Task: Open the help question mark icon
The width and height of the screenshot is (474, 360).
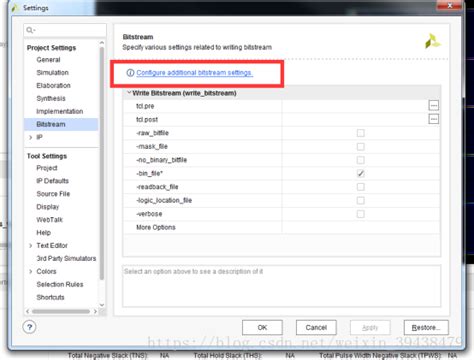Action: pyautogui.click(x=29, y=327)
